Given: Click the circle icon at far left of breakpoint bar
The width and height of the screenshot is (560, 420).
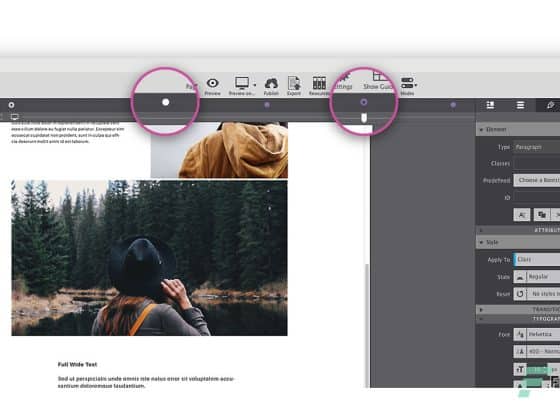Looking at the screenshot, I should tap(11, 105).
